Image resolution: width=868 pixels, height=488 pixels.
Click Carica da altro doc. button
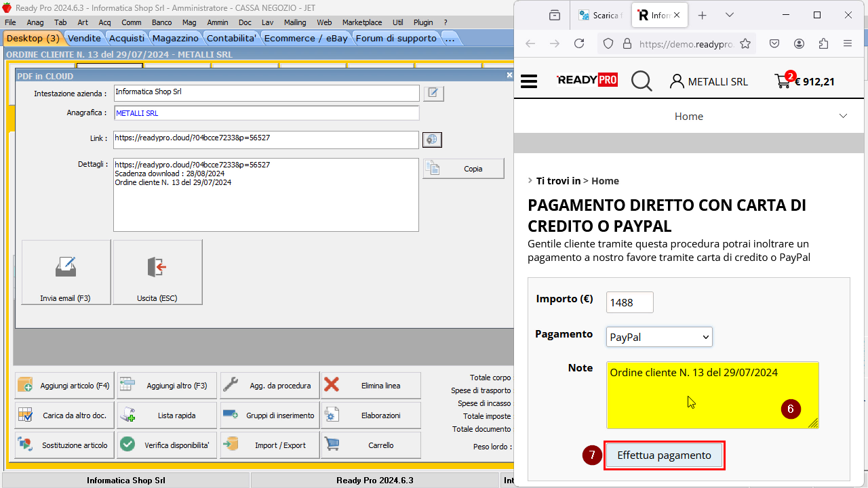click(64, 415)
